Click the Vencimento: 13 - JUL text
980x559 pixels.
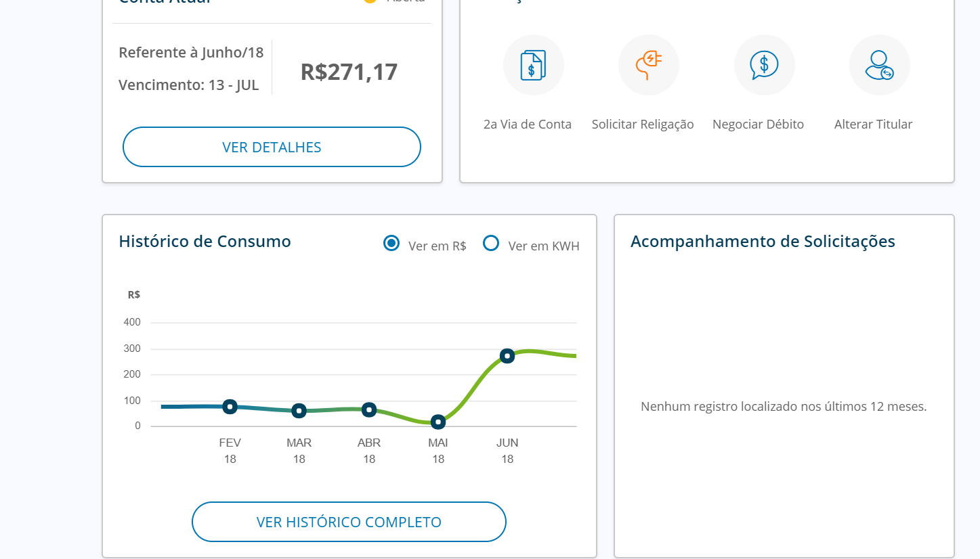(189, 85)
